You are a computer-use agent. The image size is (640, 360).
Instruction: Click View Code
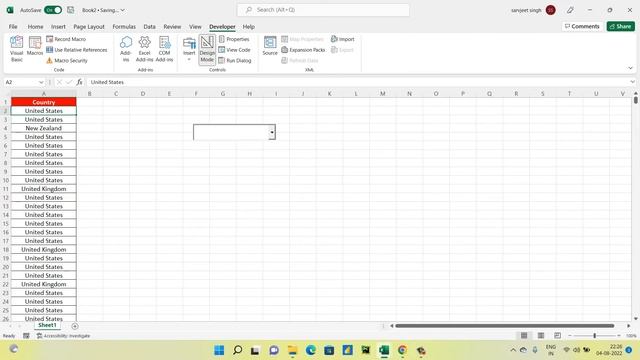coord(234,50)
